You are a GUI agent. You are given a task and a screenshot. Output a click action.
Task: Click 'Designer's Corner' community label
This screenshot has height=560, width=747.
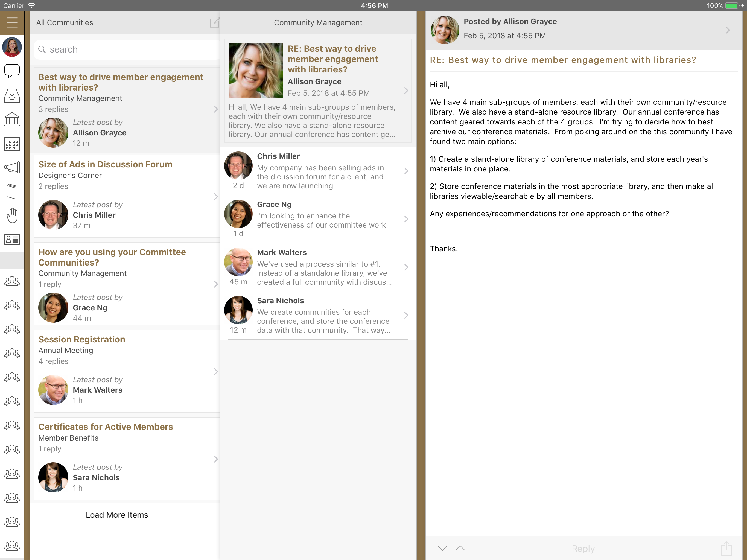tap(70, 175)
